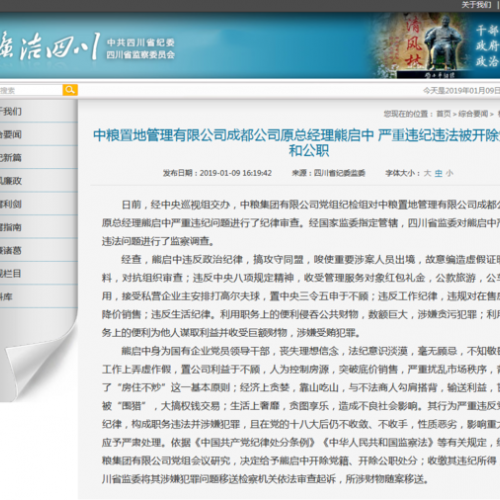
Task: Click the 字体大小 label
Action: coord(402,173)
